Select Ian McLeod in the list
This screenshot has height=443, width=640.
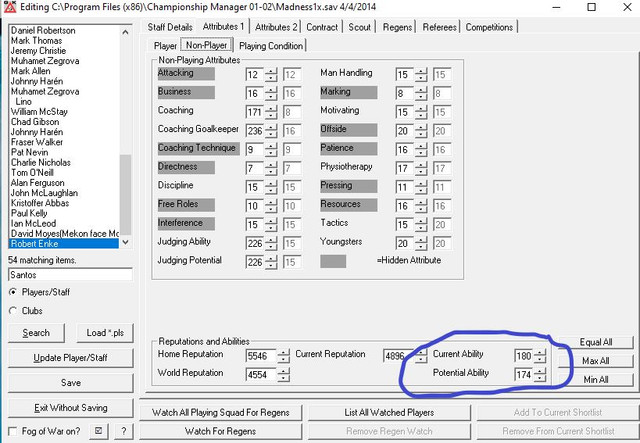point(33,223)
